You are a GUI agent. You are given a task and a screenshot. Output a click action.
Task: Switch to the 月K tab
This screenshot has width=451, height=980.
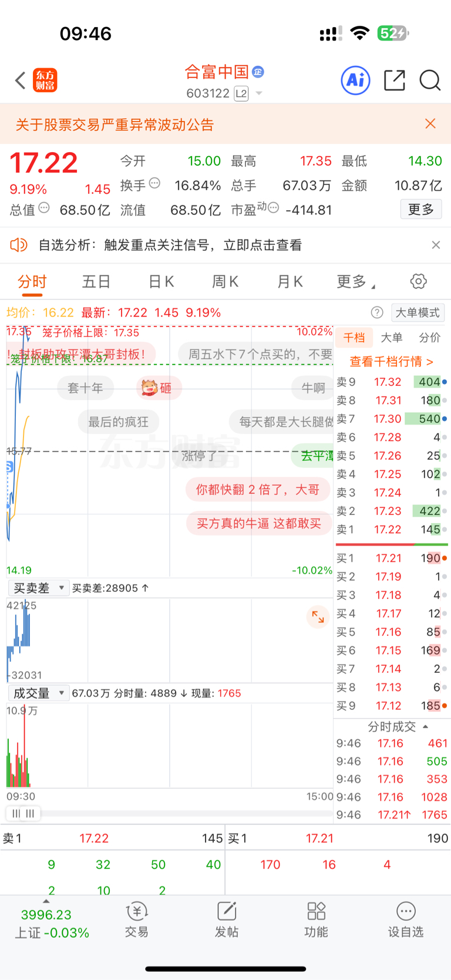(290, 282)
